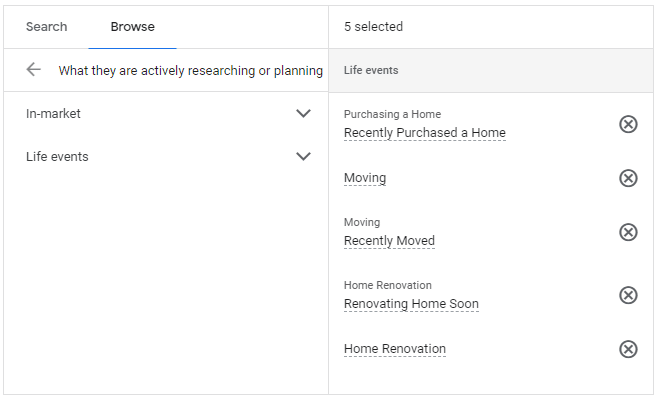This screenshot has height=400, width=657.
Task: Click the gray Life events section header
Action: click(369, 71)
